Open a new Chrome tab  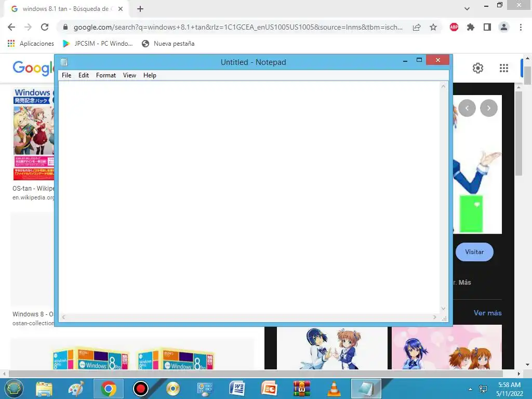(140, 9)
